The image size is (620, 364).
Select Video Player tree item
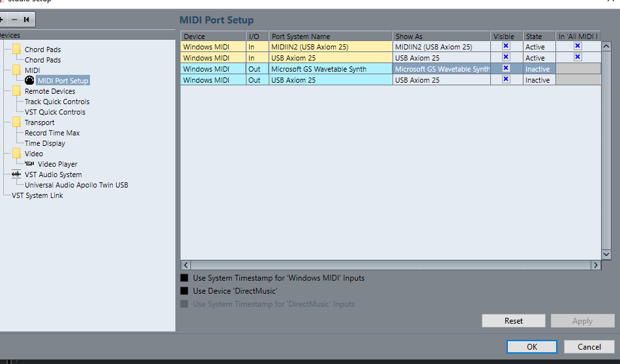[57, 164]
